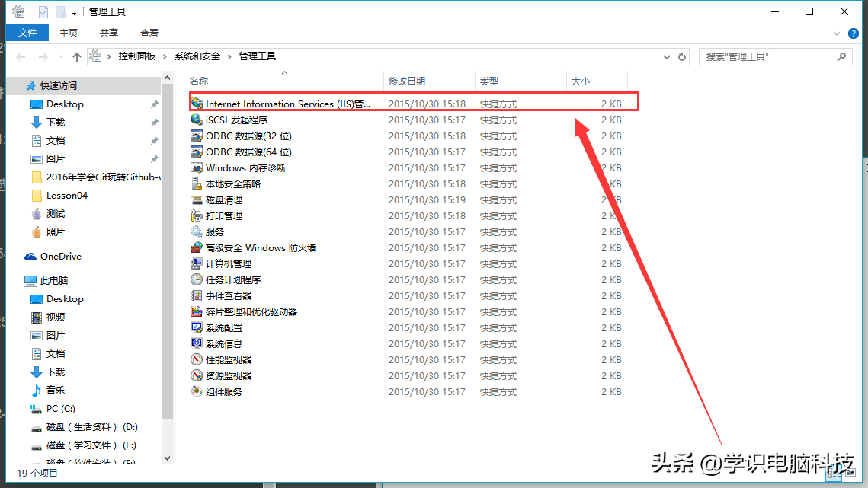Open 磁盘(学习文件) (E:) drive
This screenshot has width=868, height=488.
tap(91, 445)
